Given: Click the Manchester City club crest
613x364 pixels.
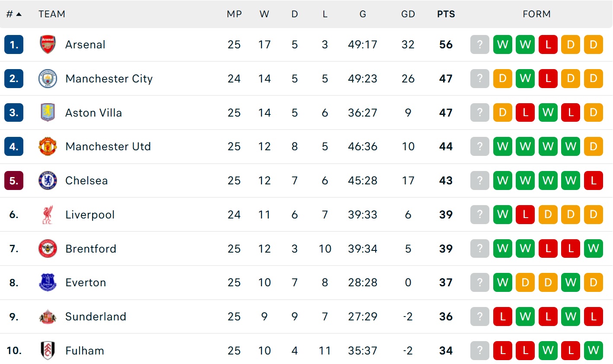Looking at the screenshot, I should 48,79.
